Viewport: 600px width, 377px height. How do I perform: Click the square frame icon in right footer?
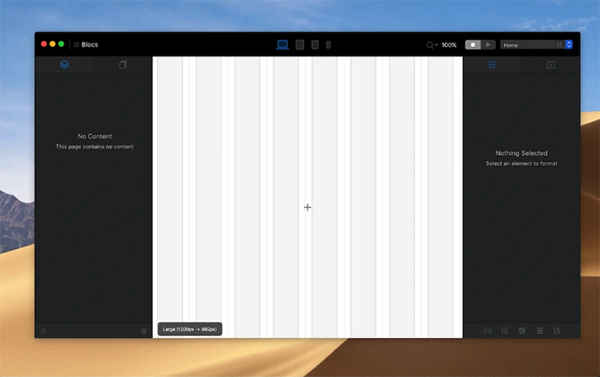(505, 331)
